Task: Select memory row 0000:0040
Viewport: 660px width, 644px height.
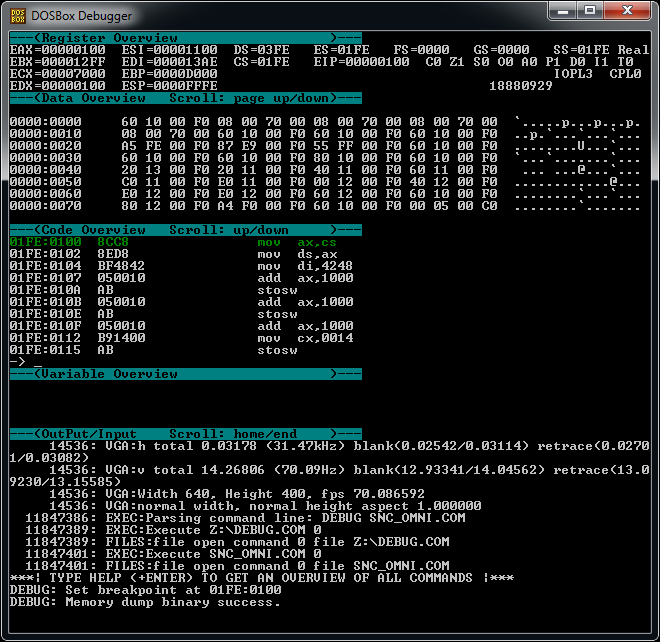Action: pyautogui.click(x=250, y=170)
